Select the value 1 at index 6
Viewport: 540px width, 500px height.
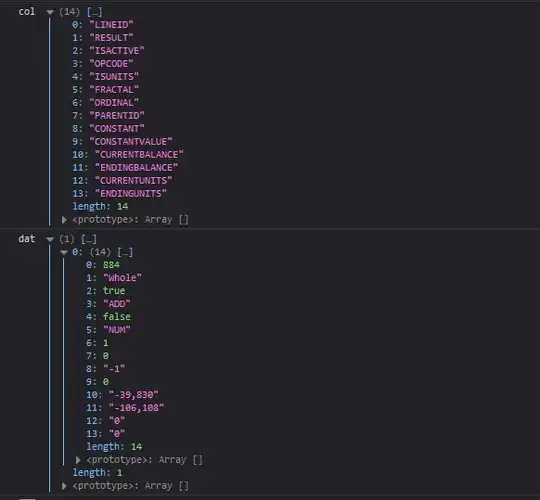106,343
